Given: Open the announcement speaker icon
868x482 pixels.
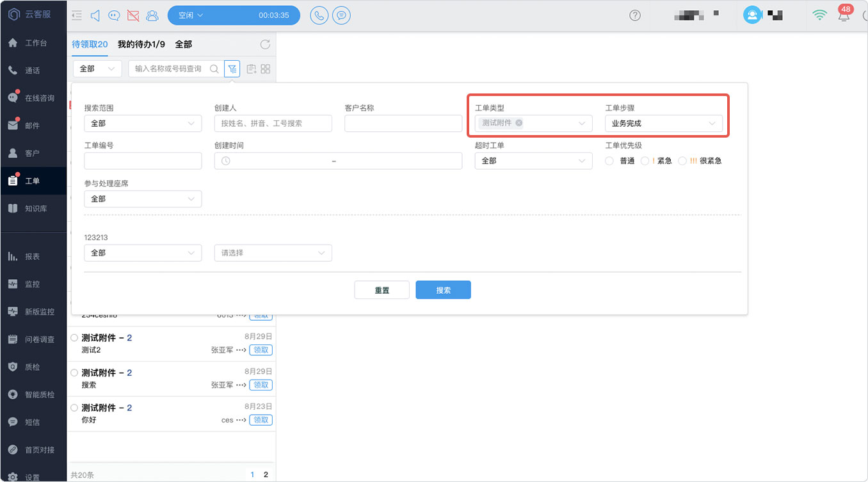Looking at the screenshot, I should click(x=95, y=15).
